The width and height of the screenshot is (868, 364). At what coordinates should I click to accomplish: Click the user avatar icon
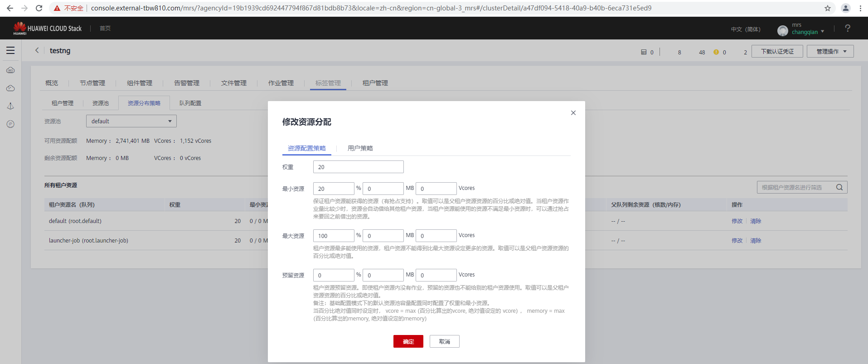(x=783, y=30)
